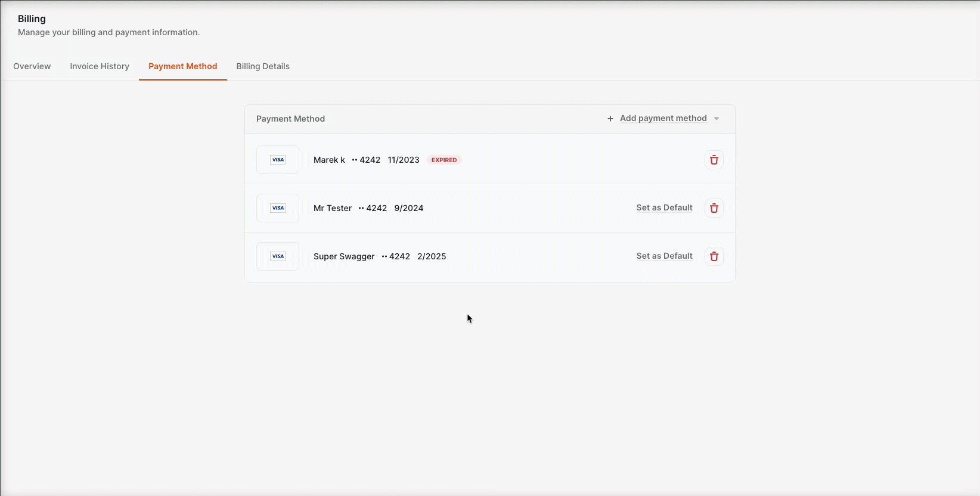
Task: Expand the Add payment method dropdown arrow
Action: tap(717, 119)
